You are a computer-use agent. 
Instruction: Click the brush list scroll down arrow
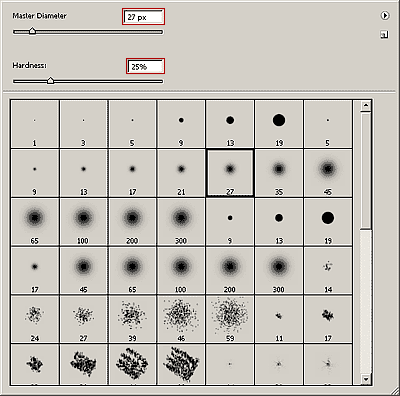click(x=366, y=379)
